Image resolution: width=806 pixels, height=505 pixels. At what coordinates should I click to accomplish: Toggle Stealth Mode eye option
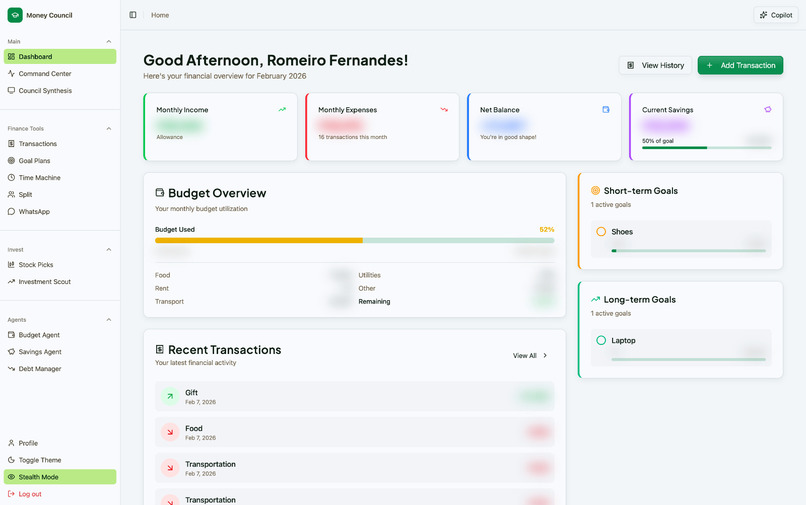pyautogui.click(x=60, y=477)
